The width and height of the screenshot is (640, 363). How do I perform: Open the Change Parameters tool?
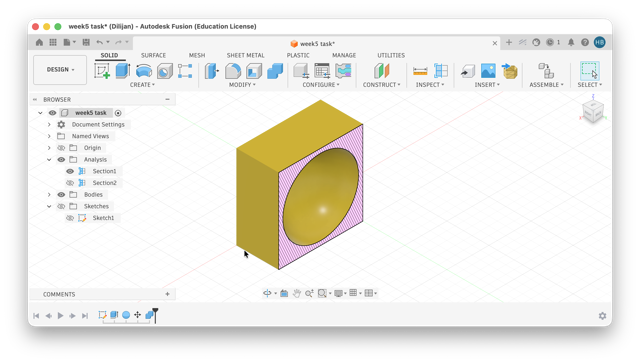tap(322, 71)
